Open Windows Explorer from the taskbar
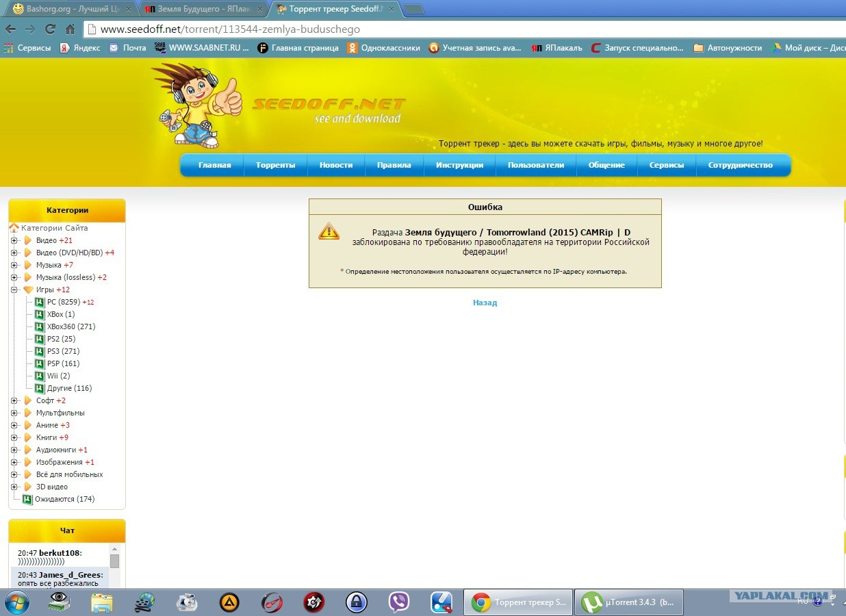 click(x=102, y=602)
